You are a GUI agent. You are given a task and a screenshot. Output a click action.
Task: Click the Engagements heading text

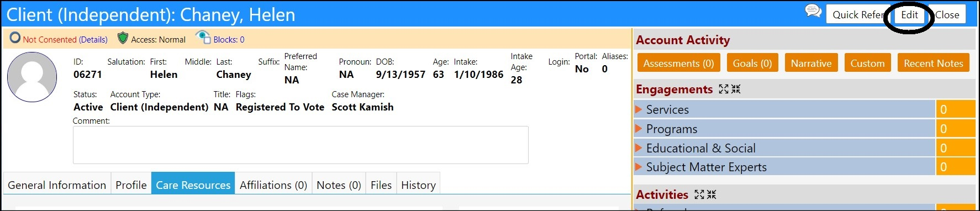click(x=675, y=89)
